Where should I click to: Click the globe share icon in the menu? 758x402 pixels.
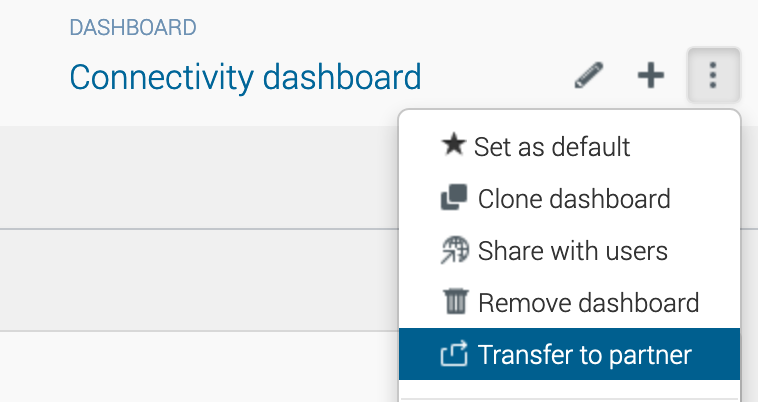tap(454, 250)
